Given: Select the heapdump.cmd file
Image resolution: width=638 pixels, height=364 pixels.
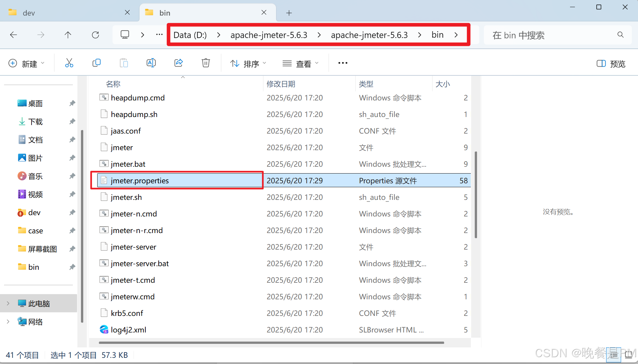Looking at the screenshot, I should click(x=284, y=97).
